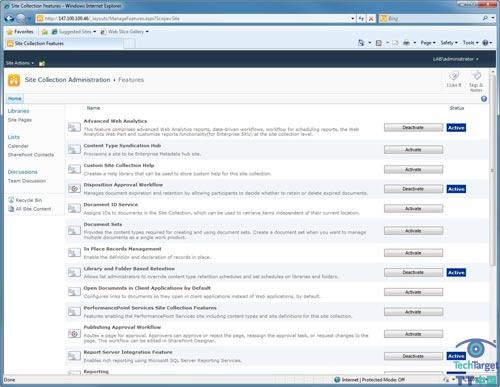Viewport: 500px width, 387px height.
Task: Click the SharePoint site logo icon
Action: pos(14,80)
